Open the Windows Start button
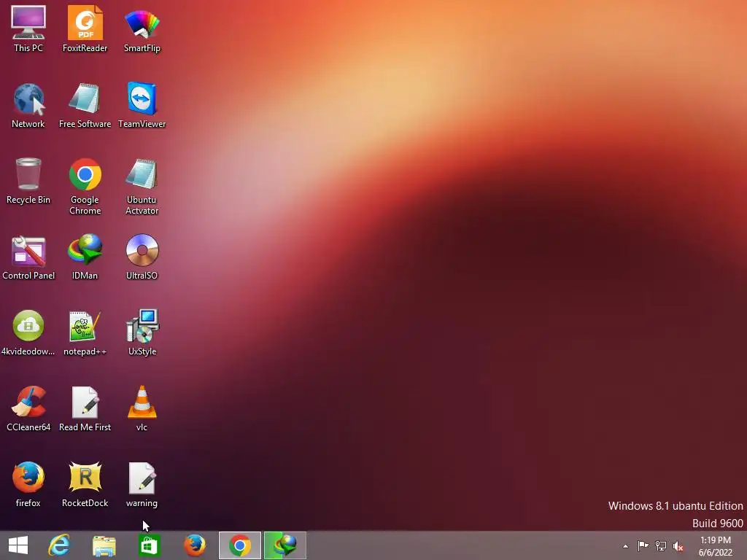747x560 pixels. point(18,545)
